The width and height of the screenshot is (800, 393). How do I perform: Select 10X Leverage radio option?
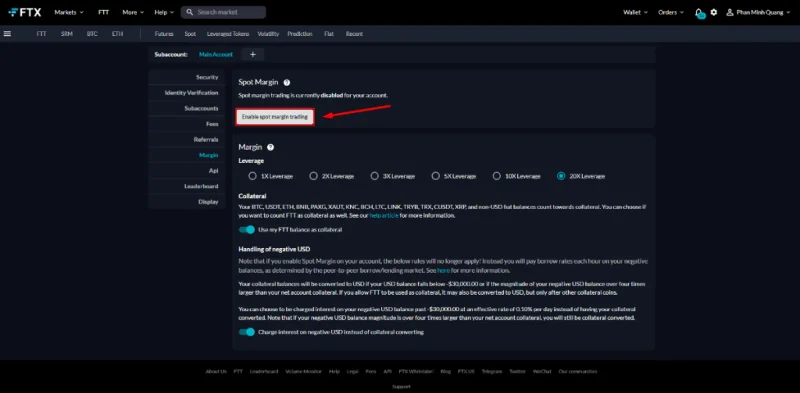tap(496, 176)
